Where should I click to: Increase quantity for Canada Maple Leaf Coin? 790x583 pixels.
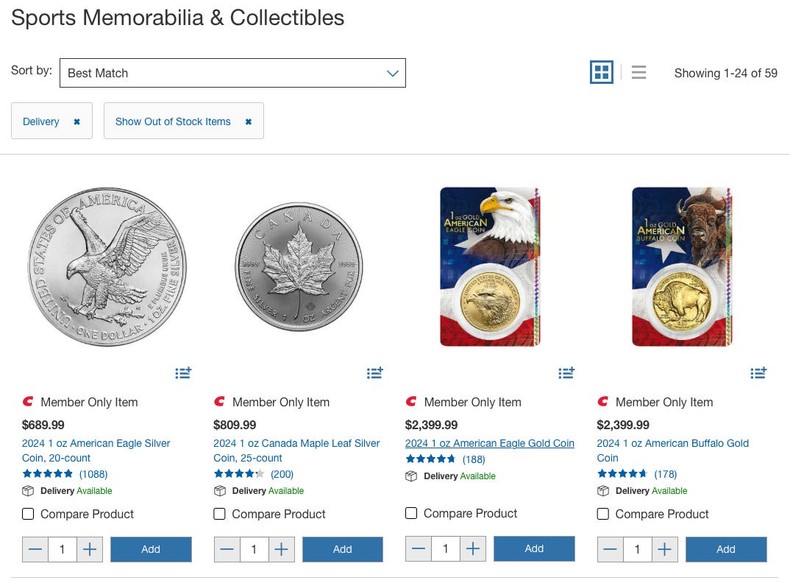click(282, 549)
